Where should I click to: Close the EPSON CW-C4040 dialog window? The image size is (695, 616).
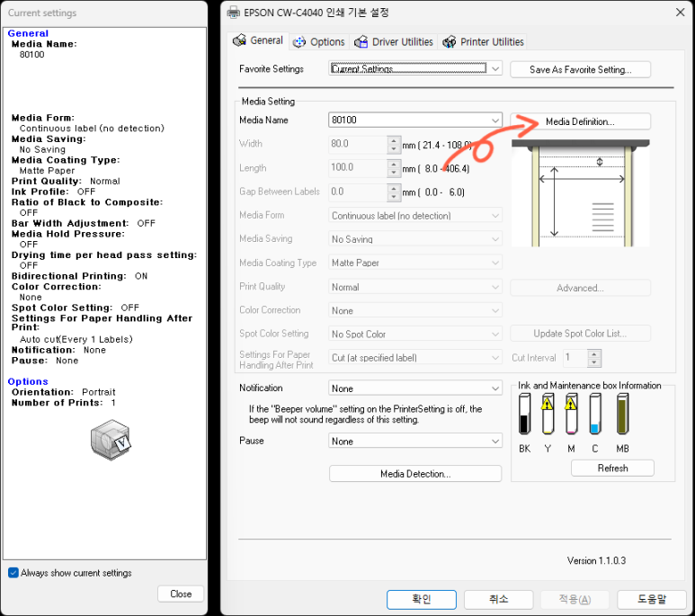pos(681,13)
